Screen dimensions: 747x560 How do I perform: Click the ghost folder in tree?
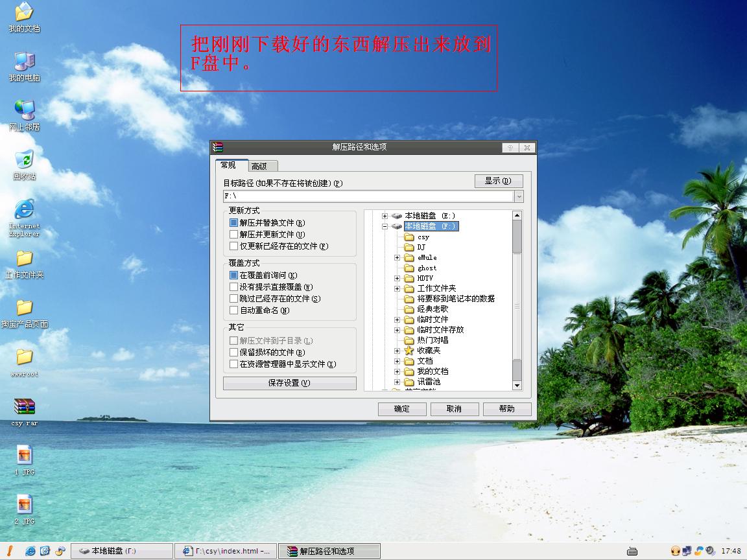[427, 268]
